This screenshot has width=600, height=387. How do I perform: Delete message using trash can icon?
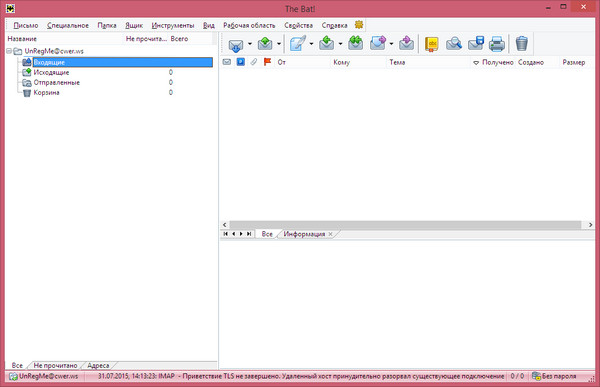coord(522,43)
